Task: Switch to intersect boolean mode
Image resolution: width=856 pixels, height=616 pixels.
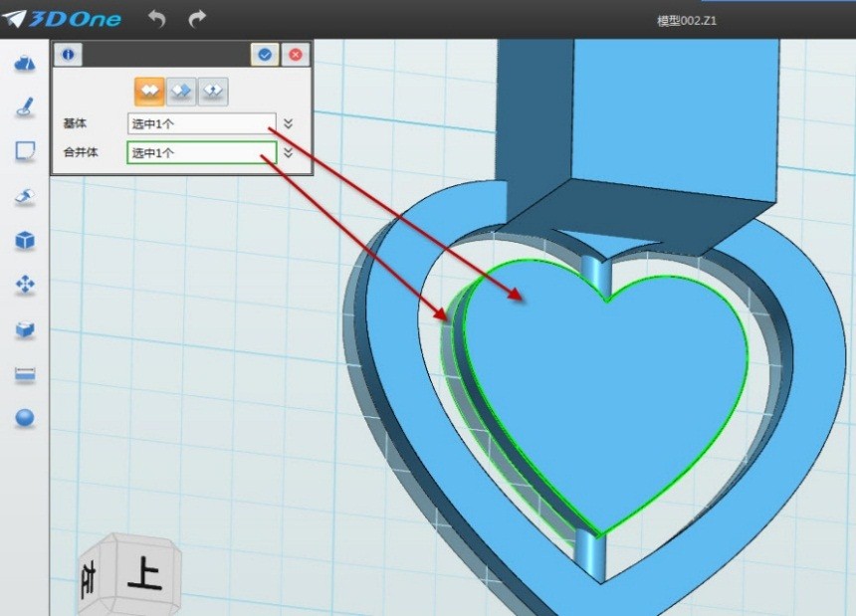Action: click(x=212, y=91)
